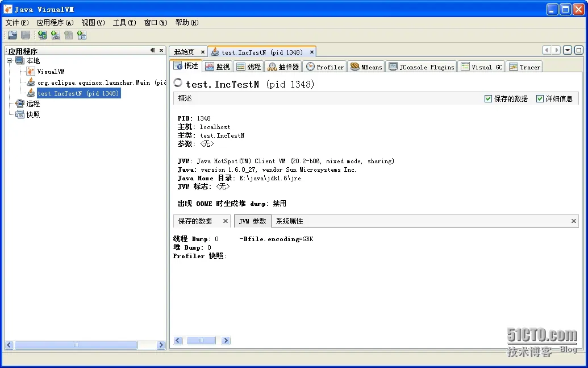
Task: Activate the test.IncTestN (pid 1348) document tab
Action: click(x=262, y=52)
